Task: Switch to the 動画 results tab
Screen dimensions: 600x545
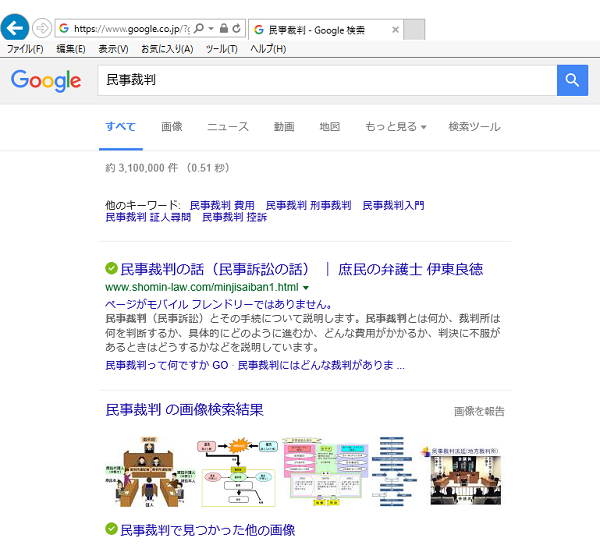Action: [x=284, y=127]
